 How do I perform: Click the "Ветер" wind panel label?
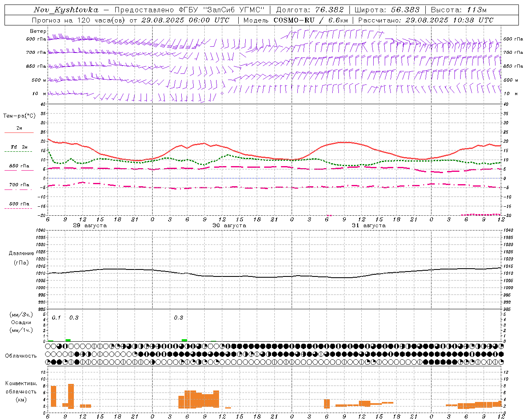coord(38,31)
